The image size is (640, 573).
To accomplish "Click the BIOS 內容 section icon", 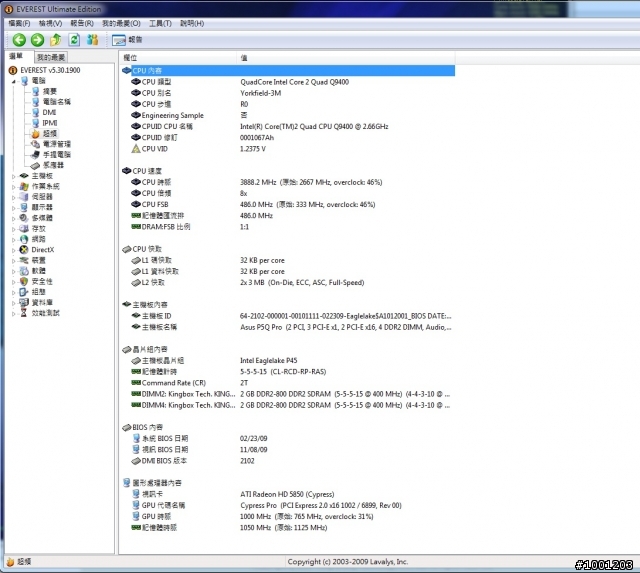I will click(x=127, y=427).
